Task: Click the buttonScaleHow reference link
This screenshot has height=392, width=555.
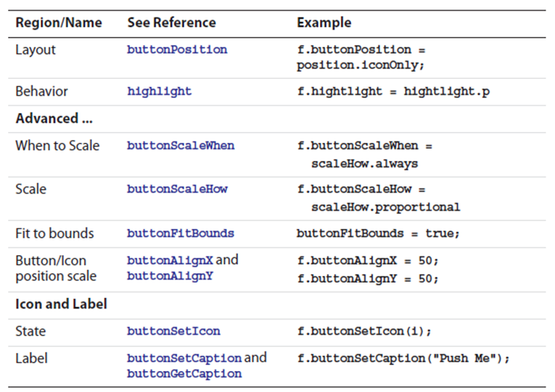Action: pos(177,189)
